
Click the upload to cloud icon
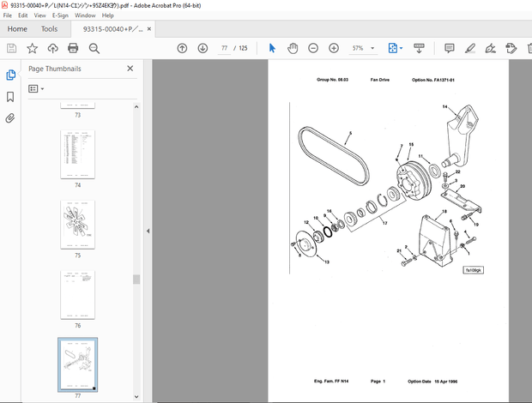click(52, 48)
